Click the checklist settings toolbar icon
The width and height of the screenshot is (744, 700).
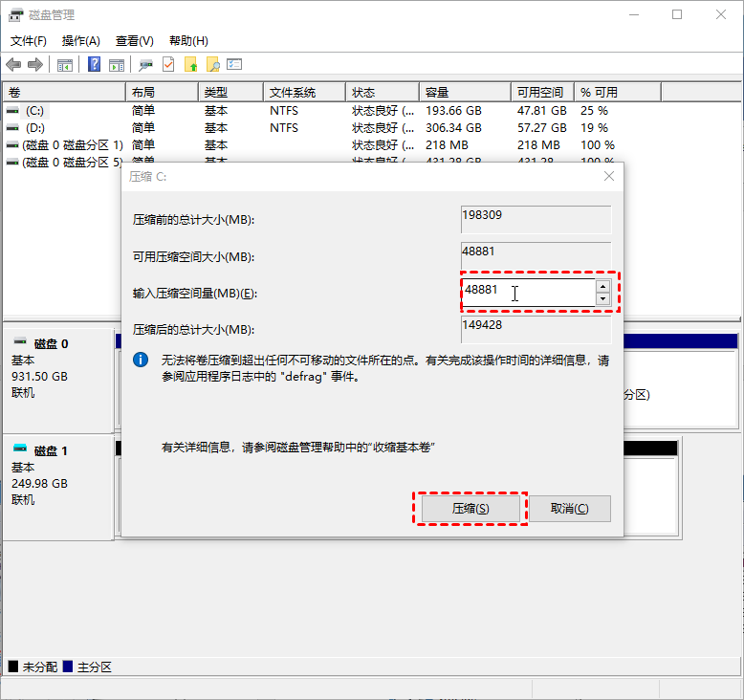(234, 64)
